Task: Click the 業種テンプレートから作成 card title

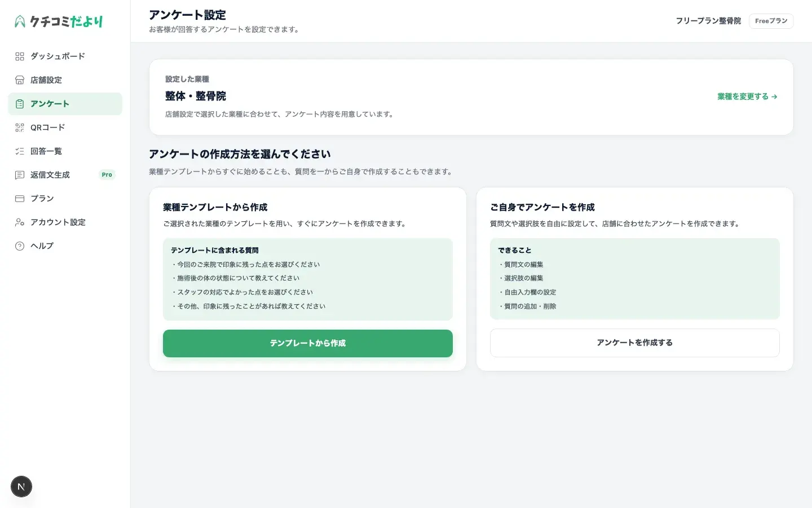Action: pyautogui.click(x=215, y=207)
